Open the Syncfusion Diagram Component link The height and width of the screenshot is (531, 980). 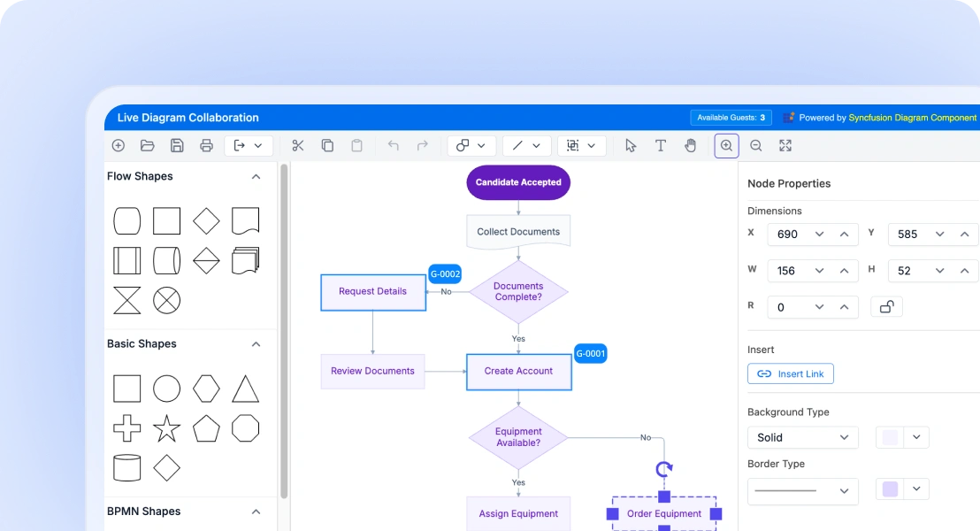pyautogui.click(x=912, y=118)
